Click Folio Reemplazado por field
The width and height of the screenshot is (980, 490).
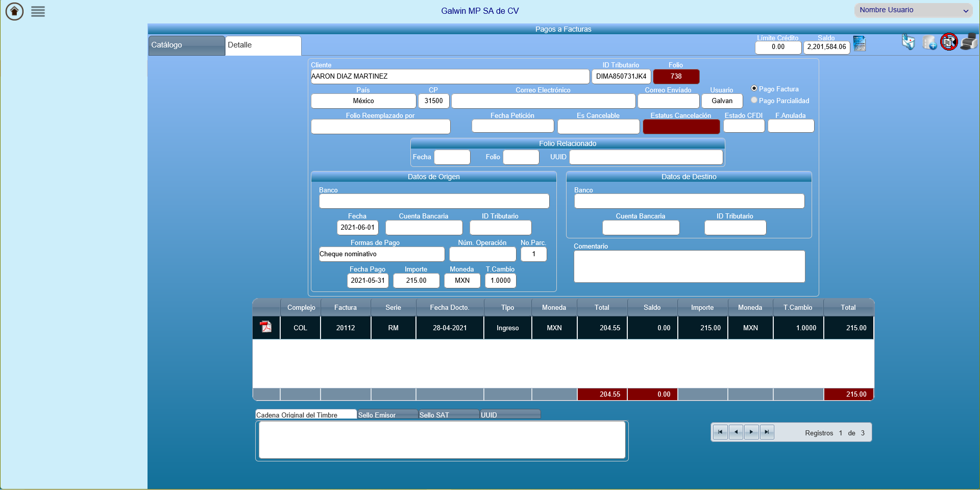pyautogui.click(x=381, y=127)
